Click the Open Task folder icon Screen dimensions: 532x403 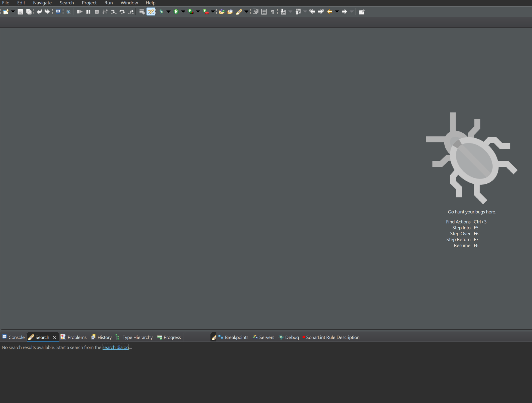[x=230, y=12]
